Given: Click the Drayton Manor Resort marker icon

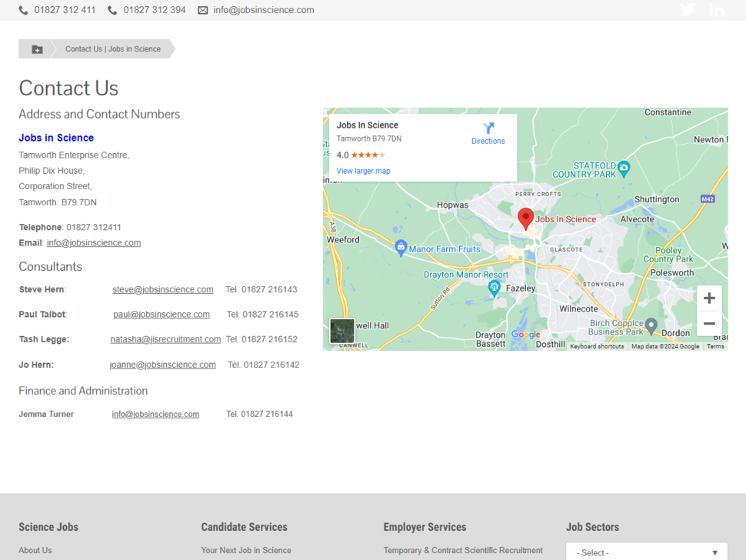Looking at the screenshot, I should (495, 288).
